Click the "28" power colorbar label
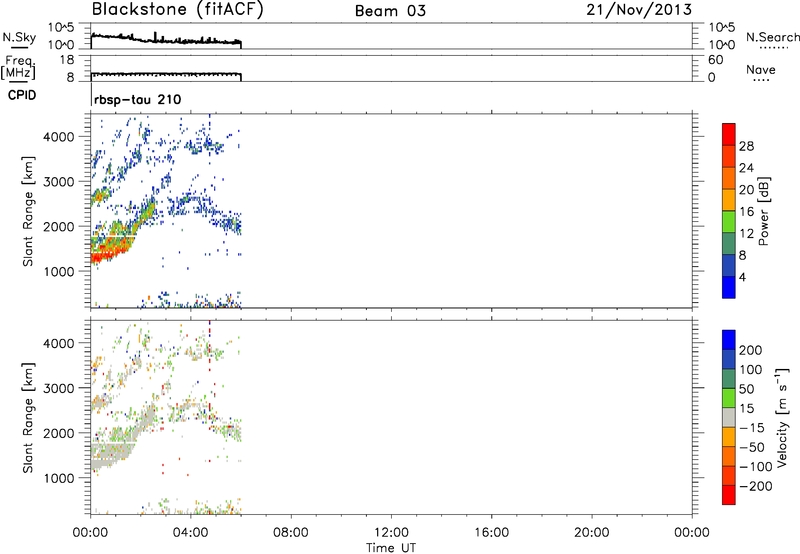800x554 pixels. pos(746,146)
